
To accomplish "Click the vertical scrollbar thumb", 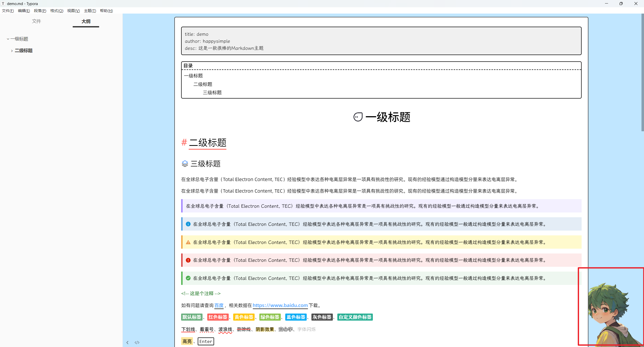I will click(642, 72).
